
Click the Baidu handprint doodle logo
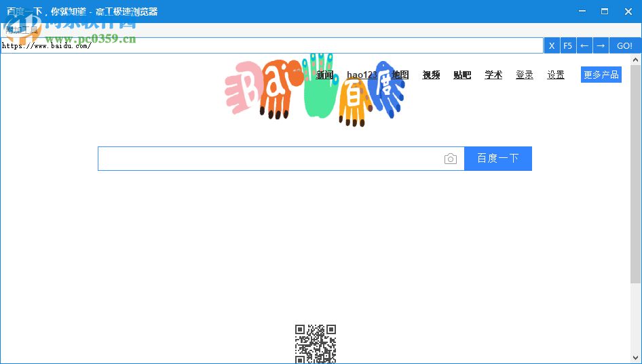click(x=314, y=89)
